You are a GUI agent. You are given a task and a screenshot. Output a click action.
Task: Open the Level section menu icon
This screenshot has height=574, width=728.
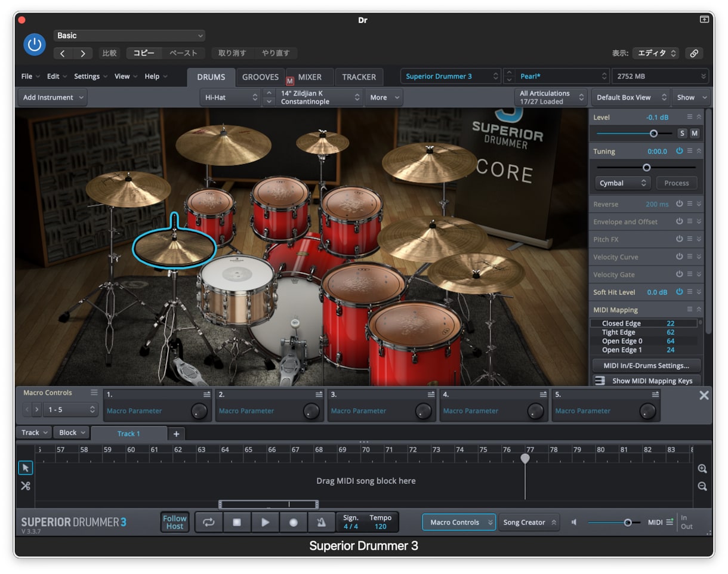click(690, 117)
